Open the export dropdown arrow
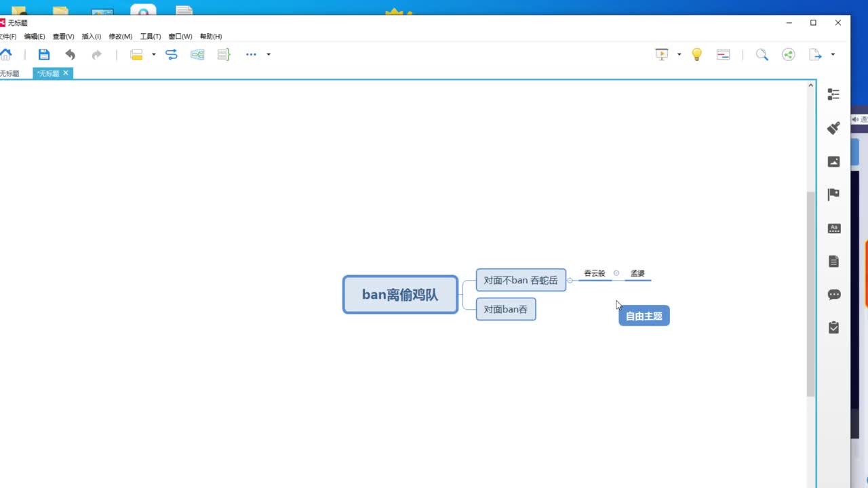Viewport: 868px width, 488px height. (833, 54)
